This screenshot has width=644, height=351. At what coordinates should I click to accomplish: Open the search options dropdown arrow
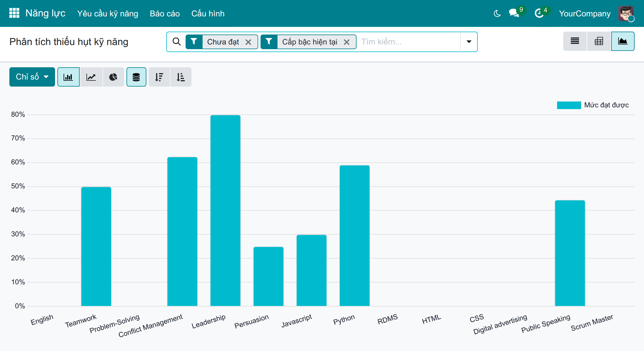click(469, 42)
